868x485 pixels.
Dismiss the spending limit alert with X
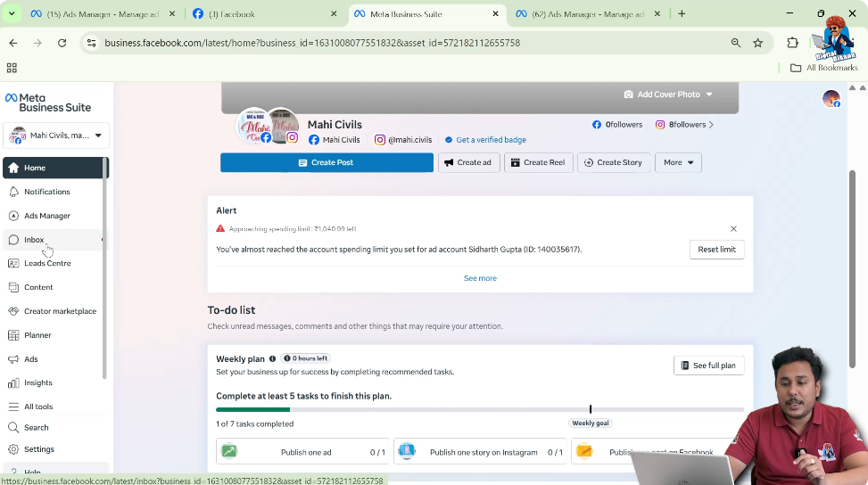coord(733,228)
